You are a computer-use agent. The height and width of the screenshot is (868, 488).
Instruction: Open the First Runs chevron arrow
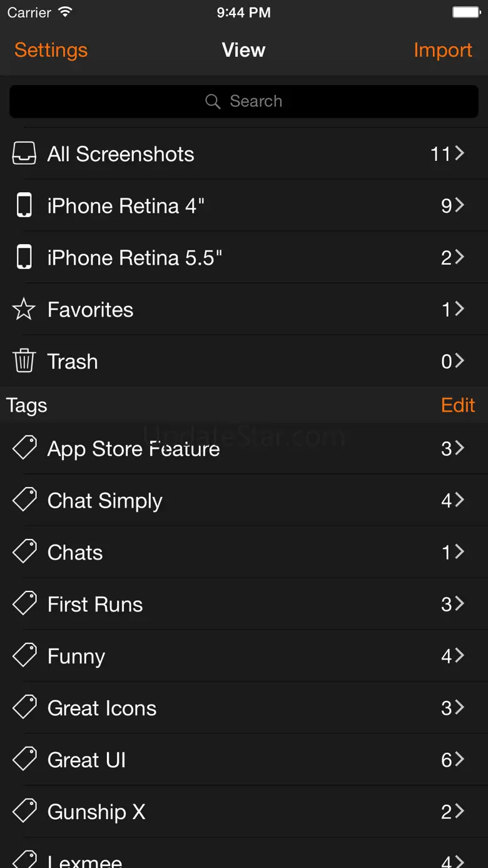460,603
